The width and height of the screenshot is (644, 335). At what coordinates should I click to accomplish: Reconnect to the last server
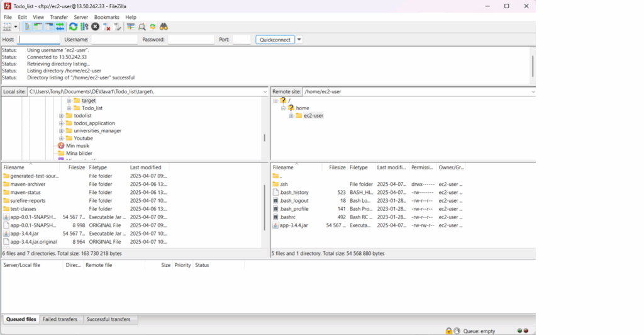[x=118, y=26]
